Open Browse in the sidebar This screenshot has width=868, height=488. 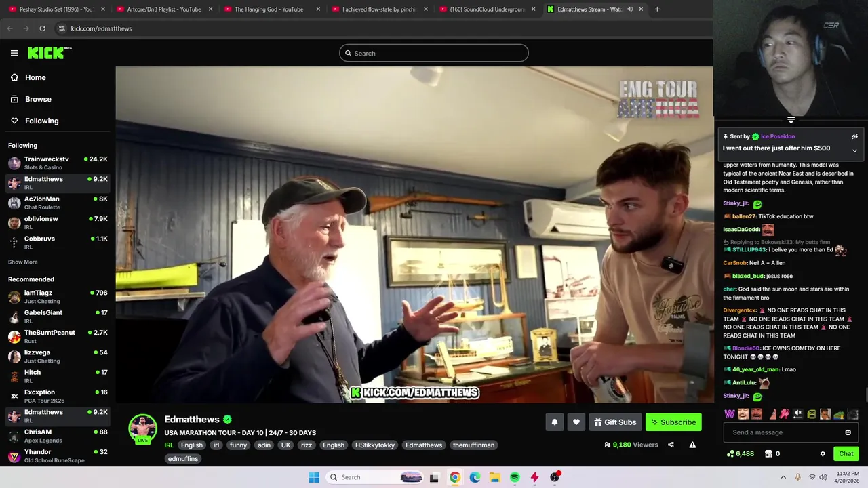pos(38,99)
